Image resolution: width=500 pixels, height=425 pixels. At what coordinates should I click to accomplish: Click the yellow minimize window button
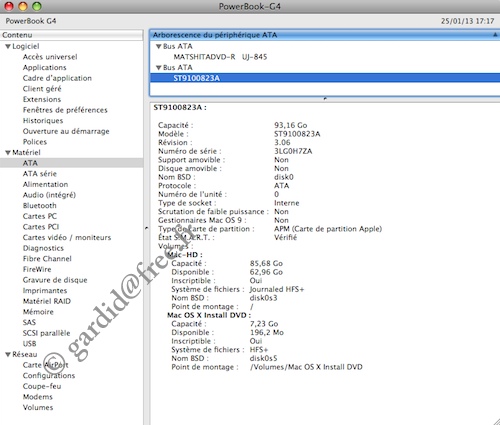[x=23, y=6]
